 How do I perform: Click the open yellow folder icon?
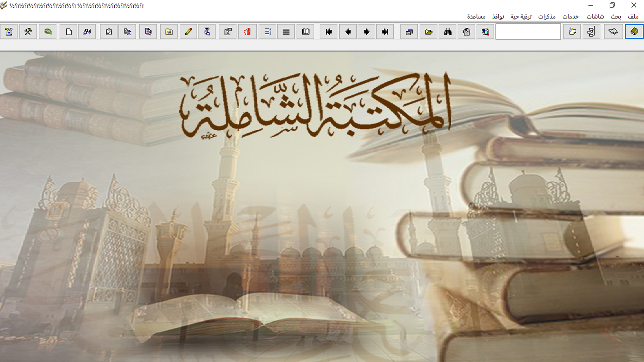[429, 31]
